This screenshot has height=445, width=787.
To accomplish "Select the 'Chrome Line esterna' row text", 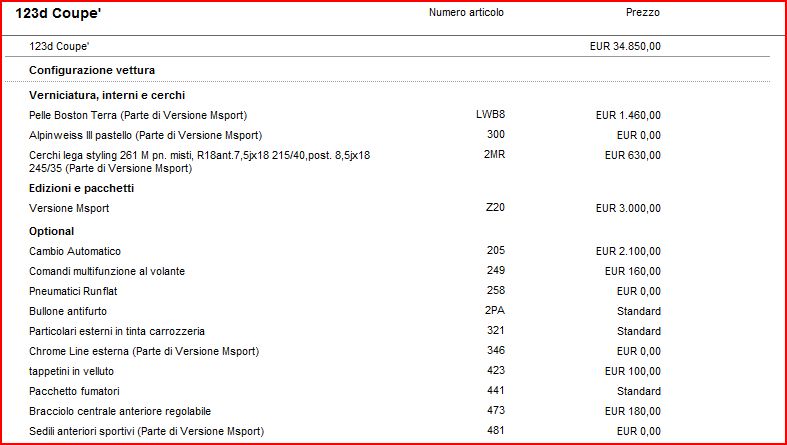I will coord(144,352).
